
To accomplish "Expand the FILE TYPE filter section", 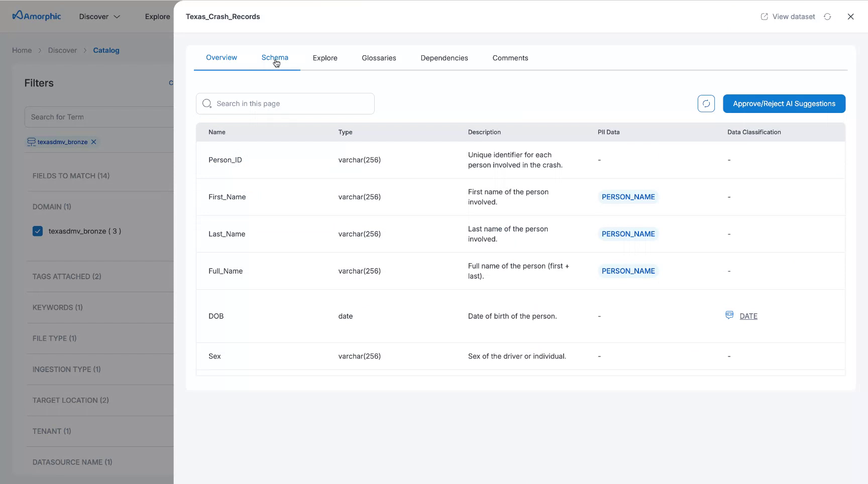I will [54, 338].
